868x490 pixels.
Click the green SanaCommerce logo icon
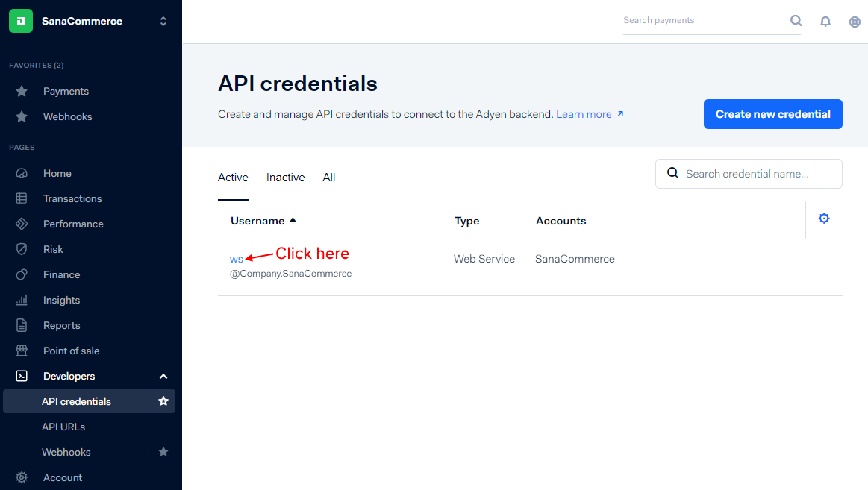(x=21, y=21)
